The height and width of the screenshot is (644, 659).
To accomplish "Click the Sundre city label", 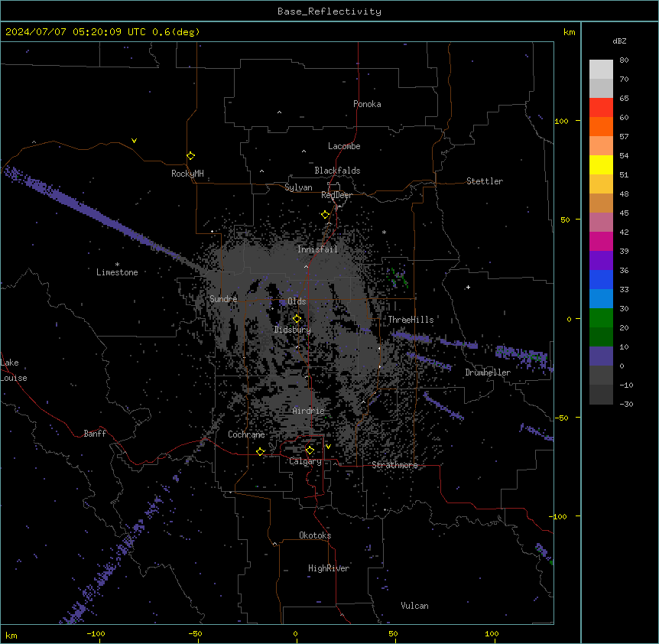I will 223,299.
